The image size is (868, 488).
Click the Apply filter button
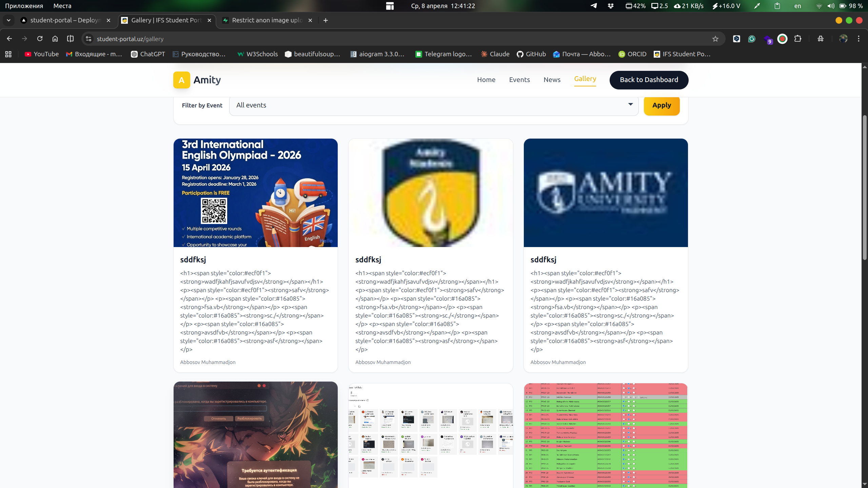661,105
